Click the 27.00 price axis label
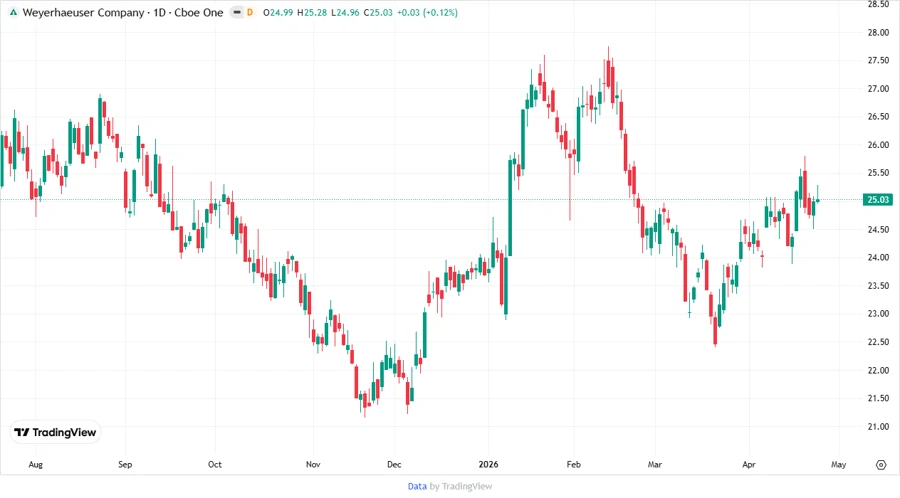The height and width of the screenshot is (498, 900). coord(878,89)
